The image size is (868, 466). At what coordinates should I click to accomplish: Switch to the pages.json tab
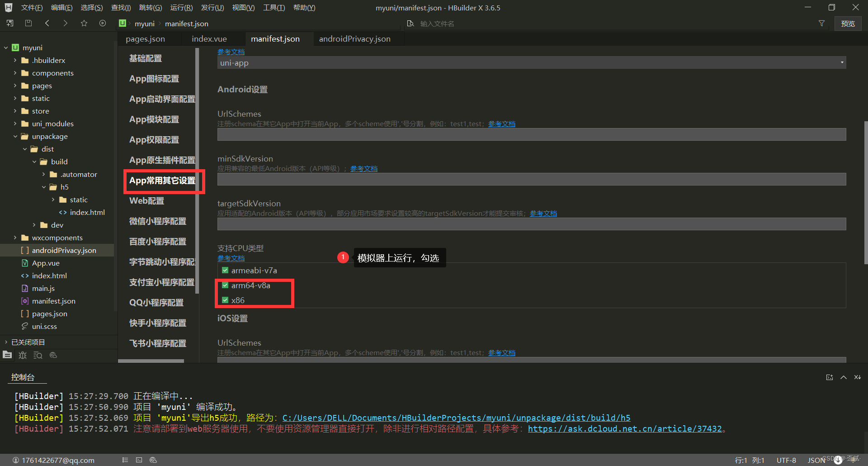click(x=145, y=39)
